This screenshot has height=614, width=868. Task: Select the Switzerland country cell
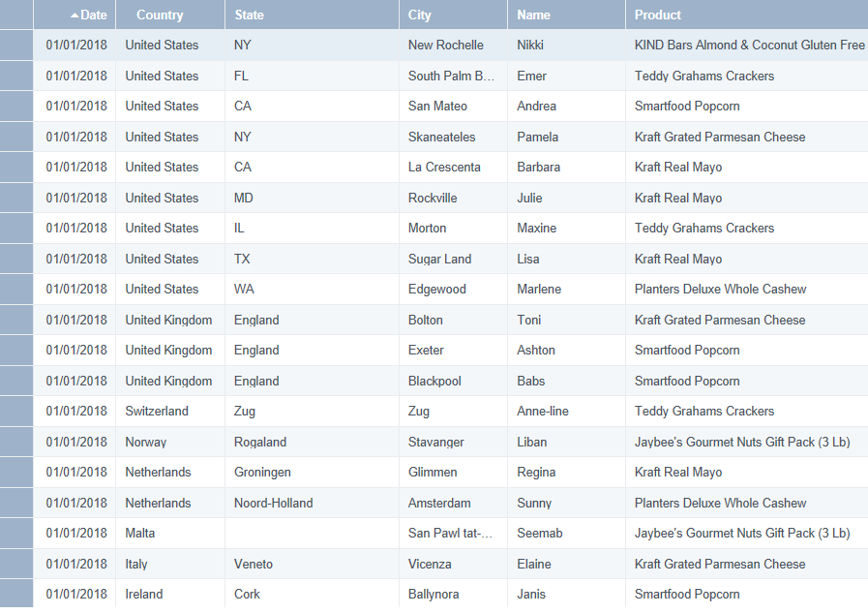[170, 411]
